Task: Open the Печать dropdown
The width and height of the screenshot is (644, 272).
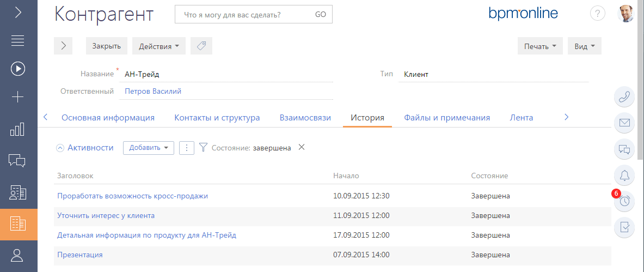Action: pyautogui.click(x=540, y=46)
